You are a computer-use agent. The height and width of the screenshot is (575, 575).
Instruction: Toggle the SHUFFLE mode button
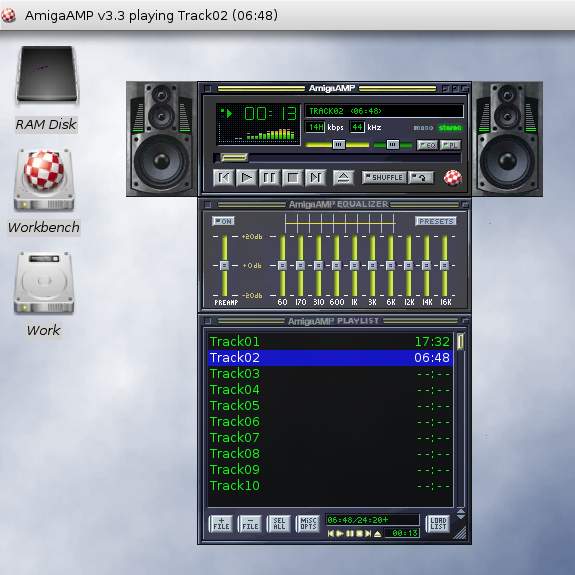[x=384, y=177]
